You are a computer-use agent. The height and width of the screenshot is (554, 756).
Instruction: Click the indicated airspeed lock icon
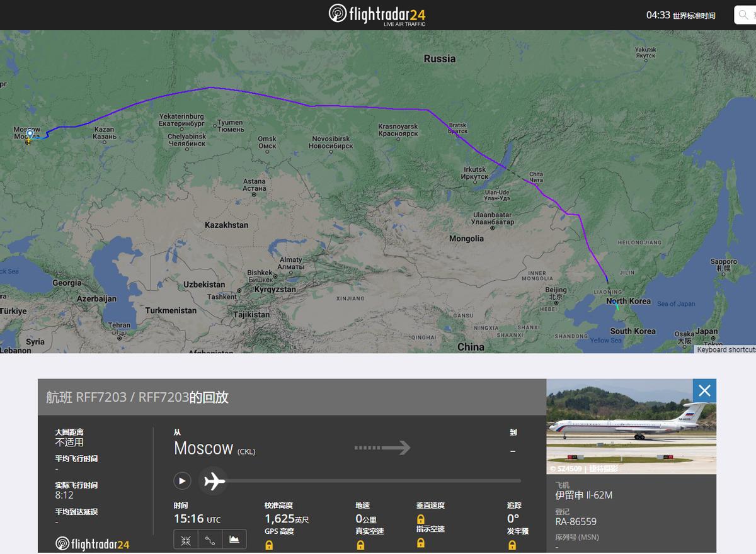[x=420, y=543]
